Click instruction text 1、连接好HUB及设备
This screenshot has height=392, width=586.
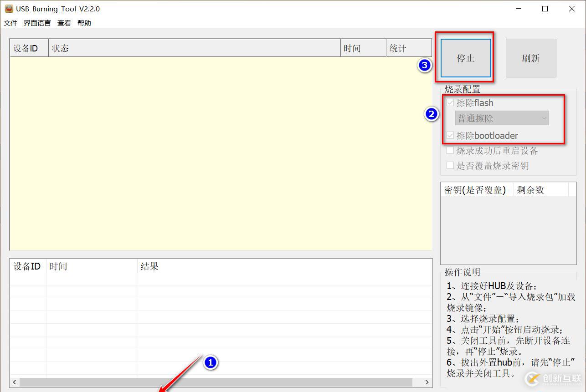[492, 286]
